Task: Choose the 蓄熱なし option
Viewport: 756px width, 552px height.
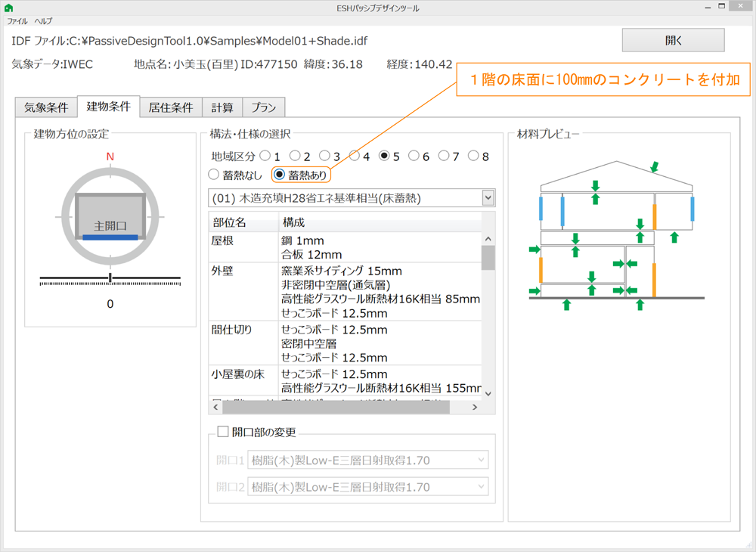Action: point(214,175)
